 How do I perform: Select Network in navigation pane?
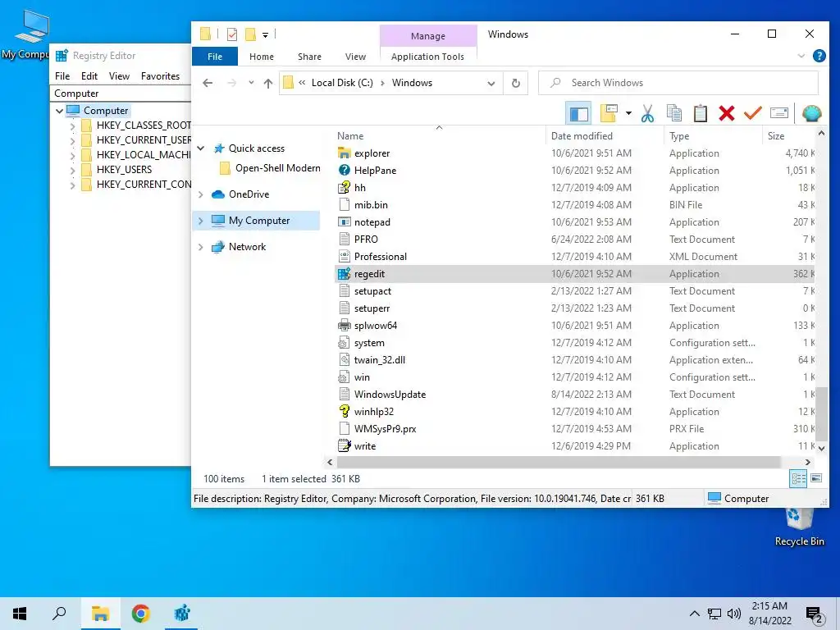tap(247, 247)
